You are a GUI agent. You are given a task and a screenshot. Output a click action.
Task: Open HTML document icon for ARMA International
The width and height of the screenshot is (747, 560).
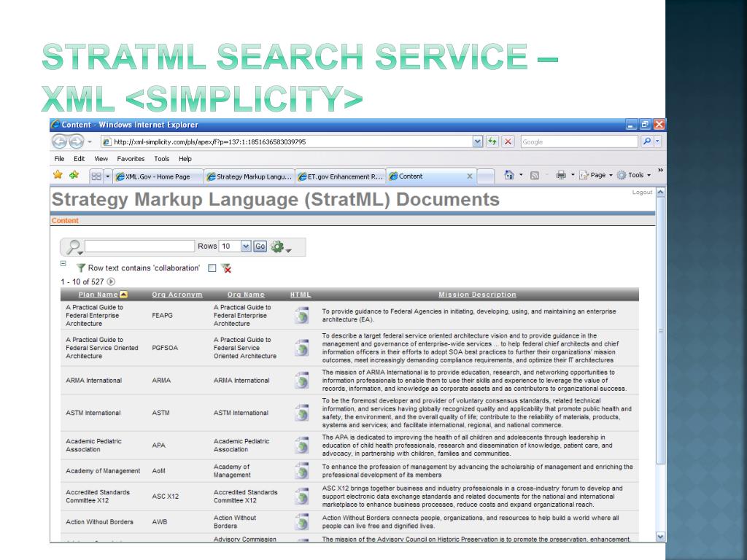coord(301,380)
